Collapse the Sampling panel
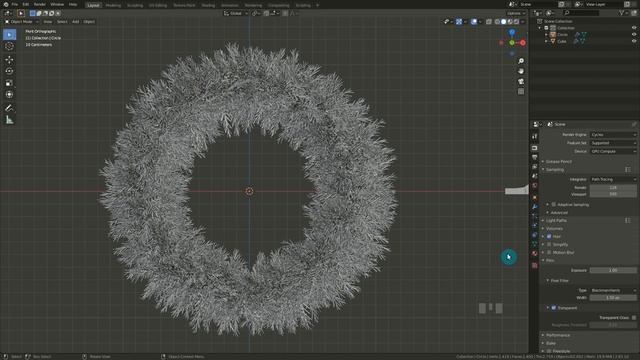The width and height of the screenshot is (640, 360). point(555,169)
